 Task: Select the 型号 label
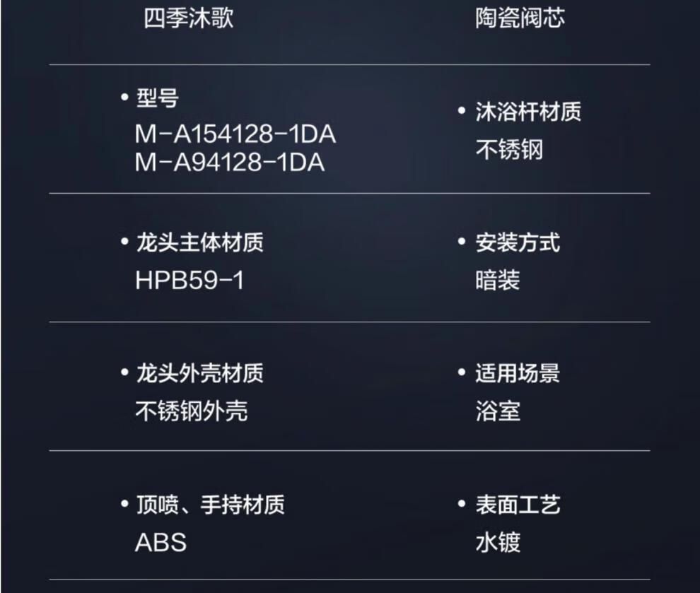[157, 98]
